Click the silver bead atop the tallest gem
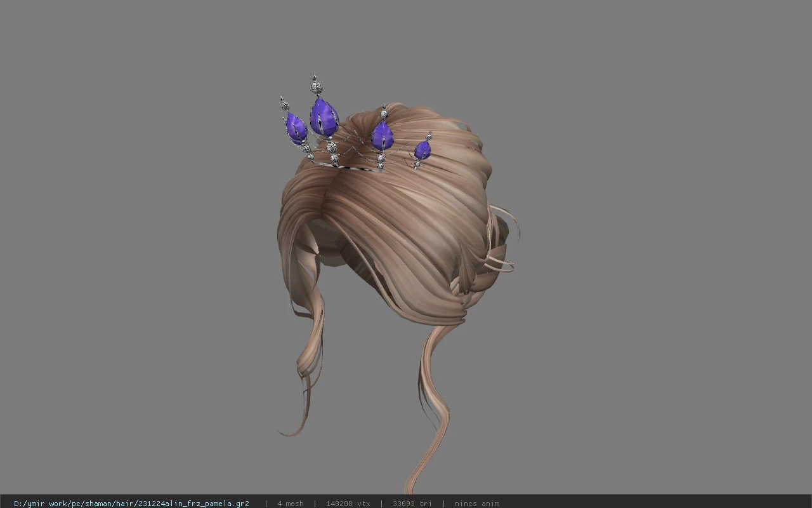 tap(316, 86)
